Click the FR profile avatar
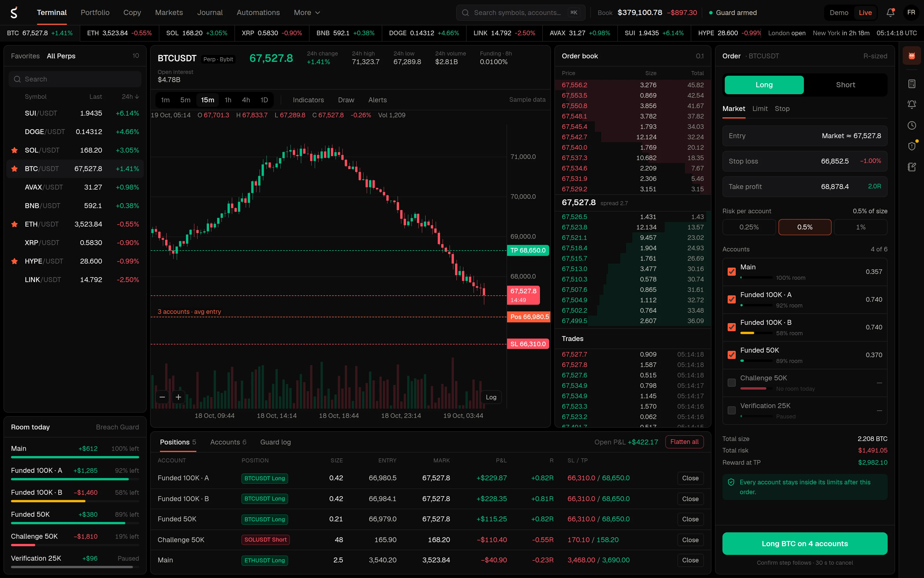The height and width of the screenshot is (578, 924). [911, 13]
